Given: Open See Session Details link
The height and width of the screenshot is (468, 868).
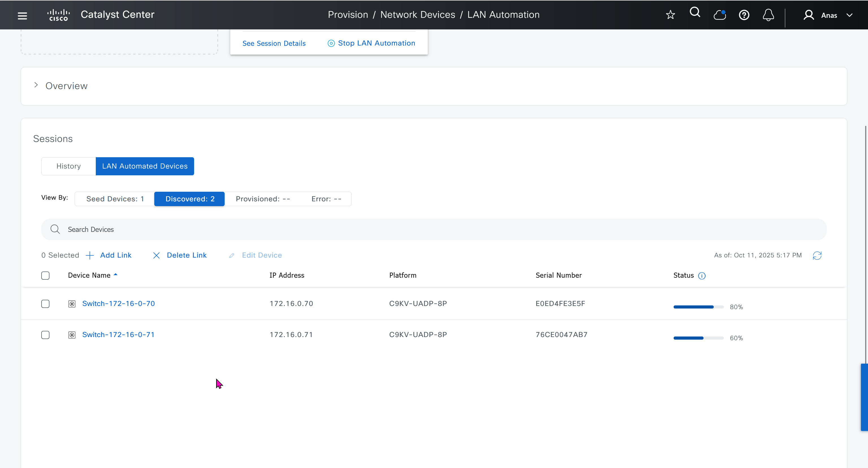Looking at the screenshot, I should point(274,43).
